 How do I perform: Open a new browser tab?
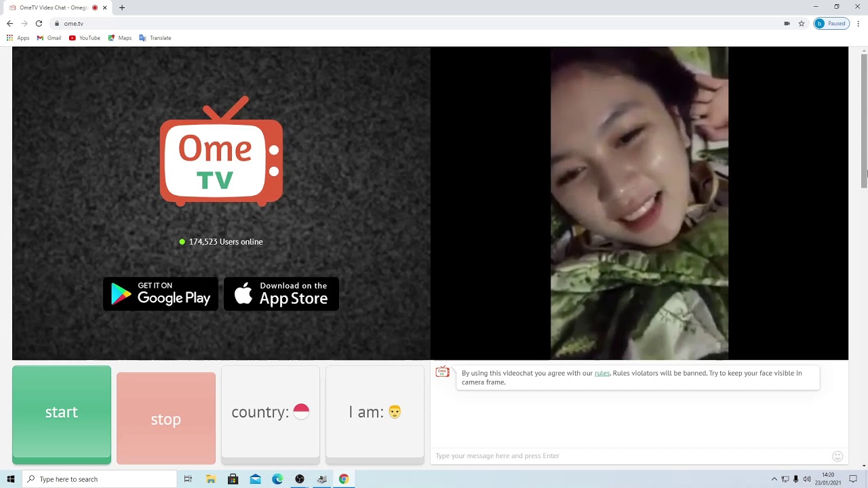(x=122, y=7)
